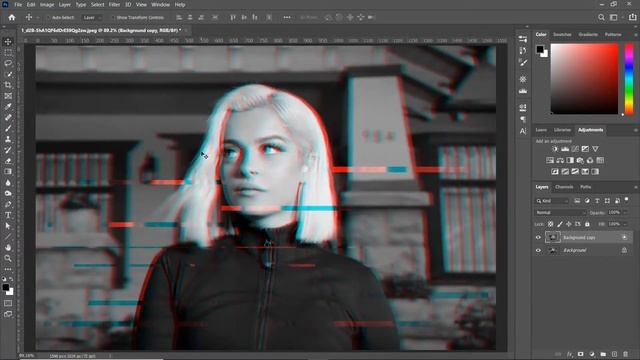
Task: Pick a color in the Color panel field
Action: click(584, 79)
